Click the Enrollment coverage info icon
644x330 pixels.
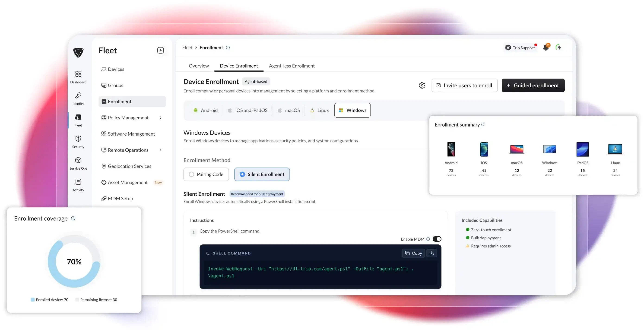pyautogui.click(x=73, y=218)
